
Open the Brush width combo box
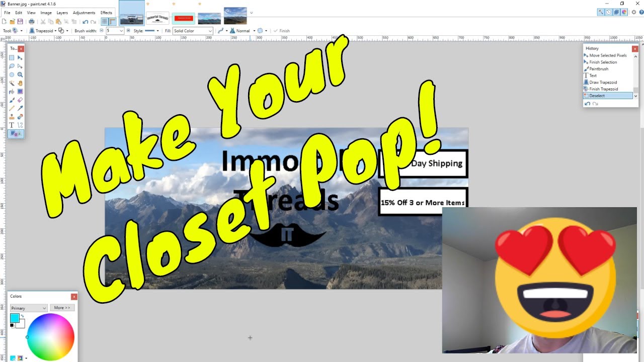click(x=114, y=31)
